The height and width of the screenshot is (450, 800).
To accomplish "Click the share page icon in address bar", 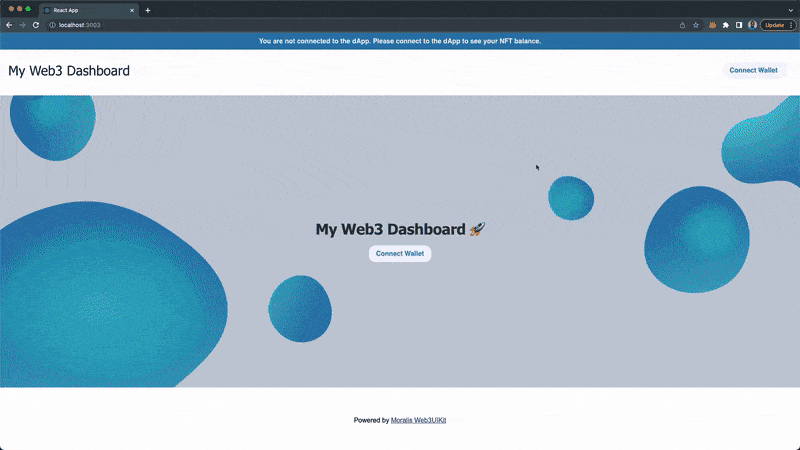I will tap(682, 25).
